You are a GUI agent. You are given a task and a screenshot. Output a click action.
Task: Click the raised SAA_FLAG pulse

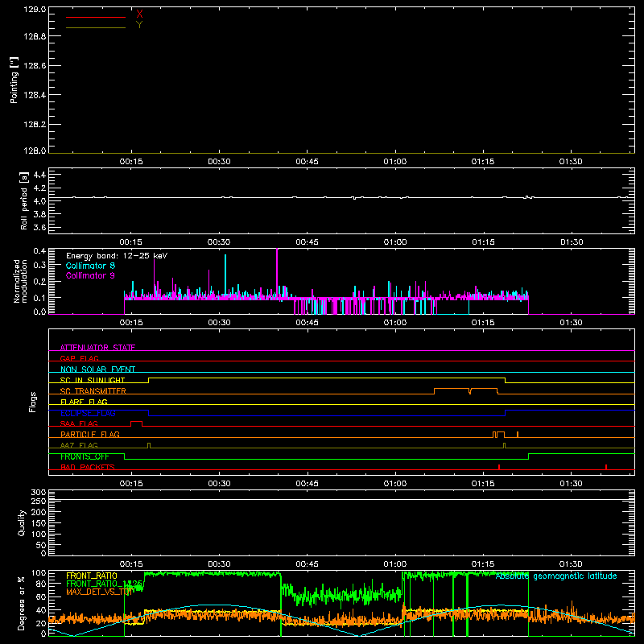pyautogui.click(x=136, y=423)
